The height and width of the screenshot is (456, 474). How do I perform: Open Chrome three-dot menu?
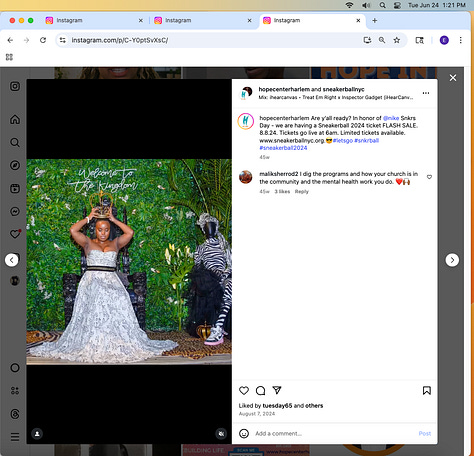point(460,40)
